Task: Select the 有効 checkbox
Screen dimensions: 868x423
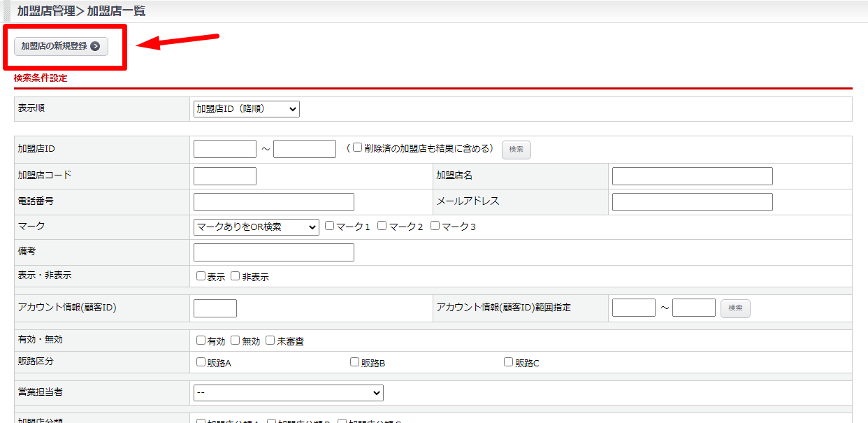Action: pyautogui.click(x=201, y=340)
